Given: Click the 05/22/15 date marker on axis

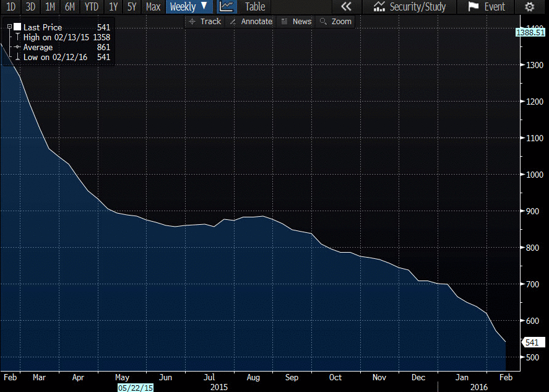Looking at the screenshot, I should (x=135, y=387).
